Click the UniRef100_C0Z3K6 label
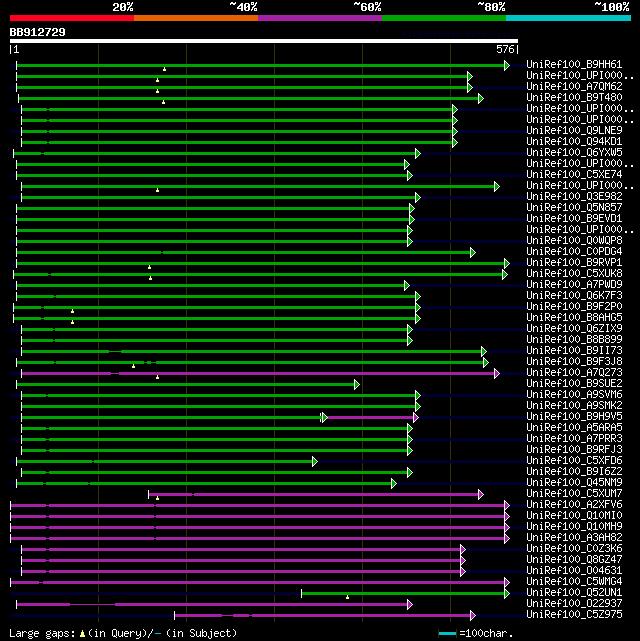640x641 pixels. 574,548
